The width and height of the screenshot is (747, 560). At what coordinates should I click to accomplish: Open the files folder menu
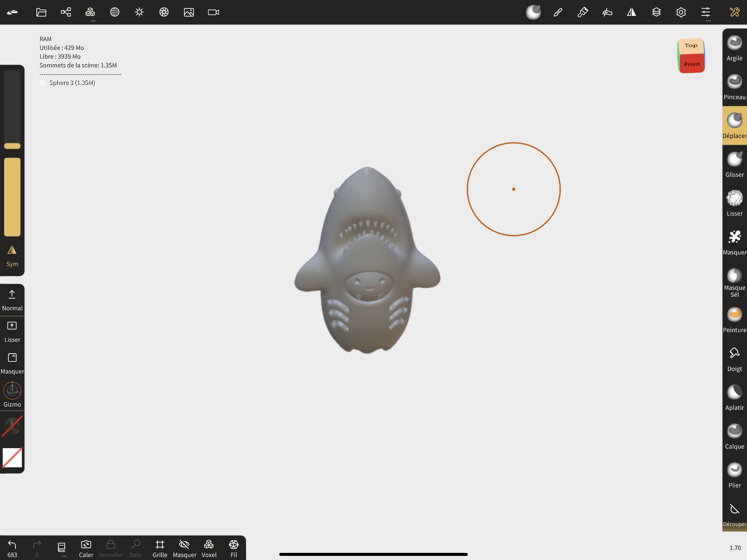tap(41, 12)
